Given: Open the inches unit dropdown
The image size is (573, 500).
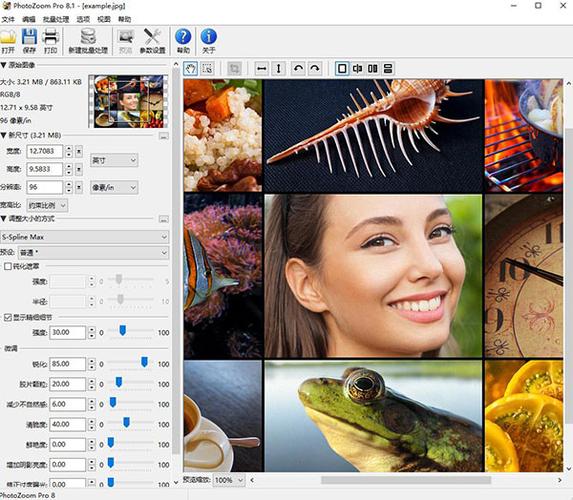Looking at the screenshot, I should (114, 160).
